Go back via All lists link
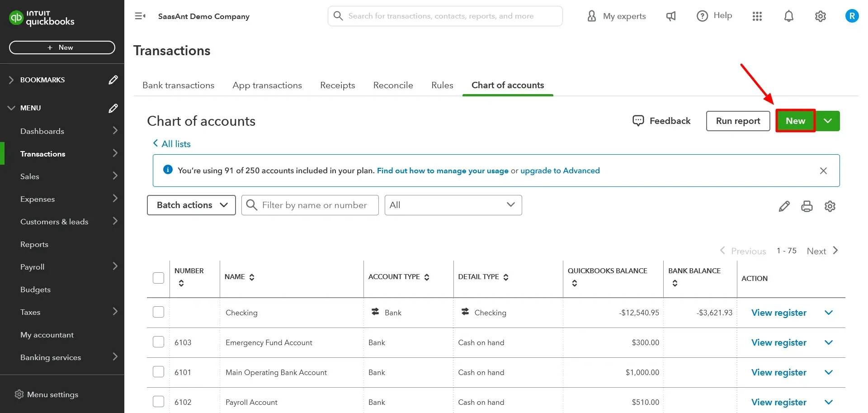This screenshot has width=868, height=413. click(x=172, y=144)
